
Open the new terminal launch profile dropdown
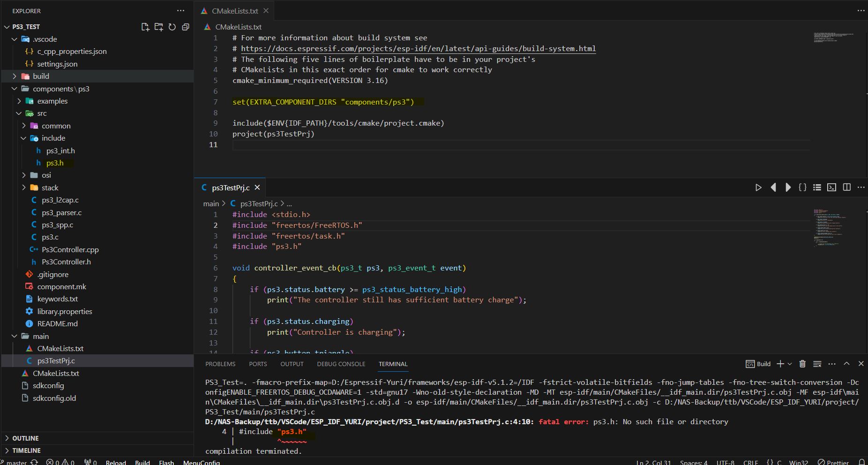tap(790, 364)
